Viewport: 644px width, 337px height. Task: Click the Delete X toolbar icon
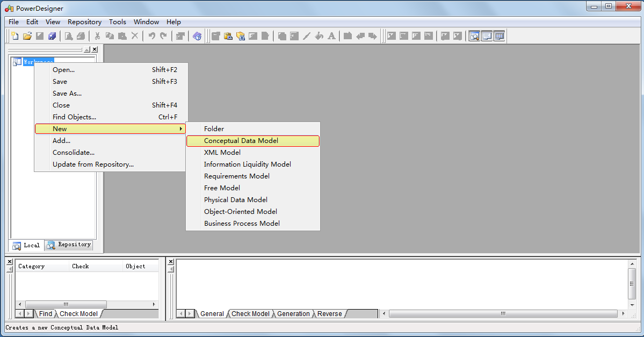click(x=134, y=36)
